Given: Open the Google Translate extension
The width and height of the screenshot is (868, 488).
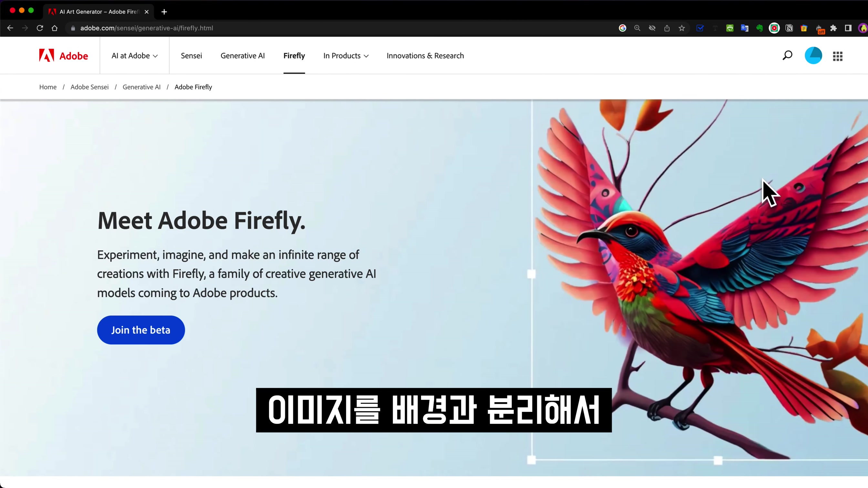Looking at the screenshot, I should pos(744,28).
